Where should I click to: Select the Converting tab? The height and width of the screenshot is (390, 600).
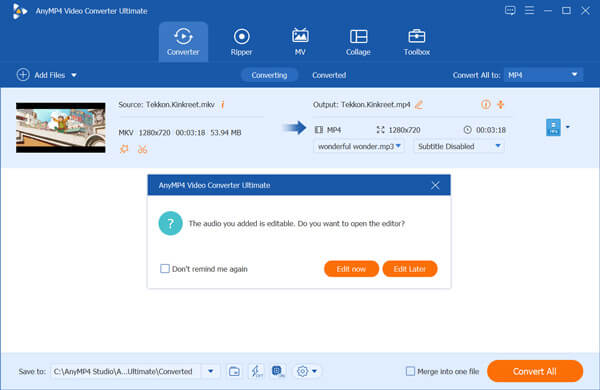point(269,75)
